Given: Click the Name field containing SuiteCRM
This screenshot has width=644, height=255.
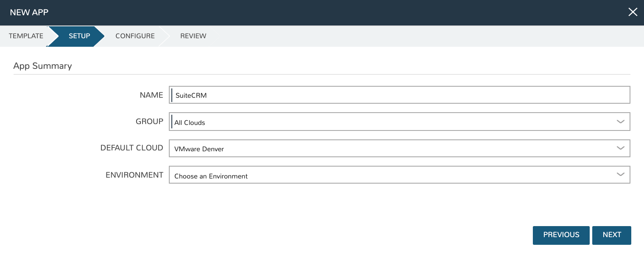Looking at the screenshot, I should pyautogui.click(x=399, y=95).
